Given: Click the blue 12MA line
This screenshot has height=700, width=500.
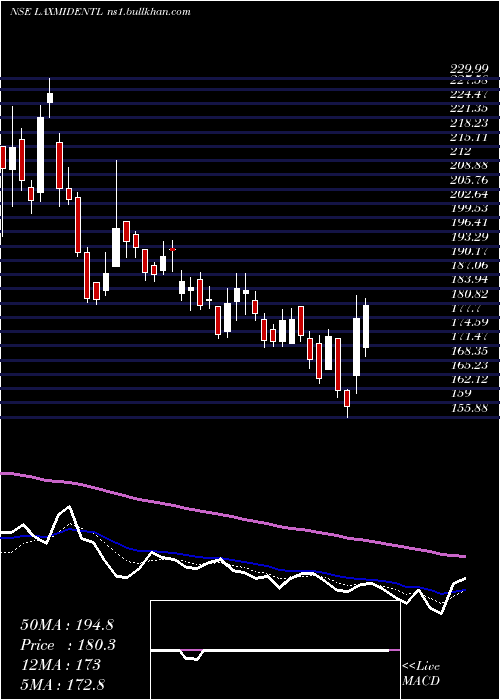Looking at the screenshot, I should 232,561.
